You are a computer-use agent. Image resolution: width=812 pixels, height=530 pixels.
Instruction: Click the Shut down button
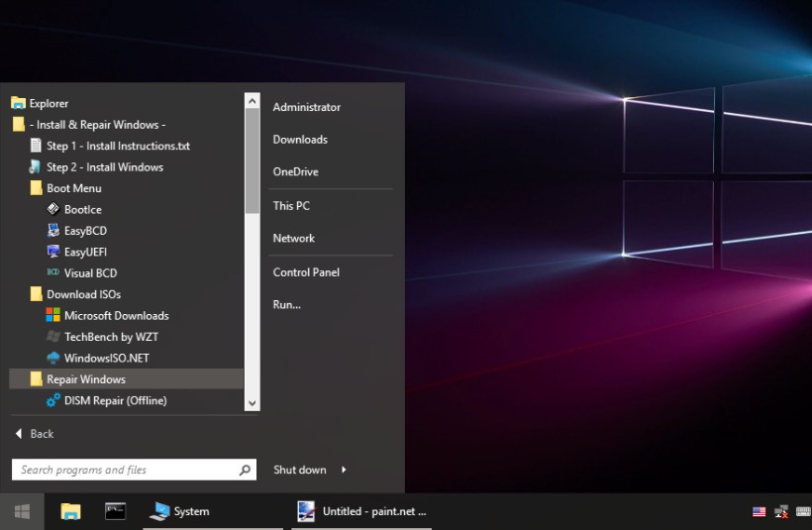[300, 470]
